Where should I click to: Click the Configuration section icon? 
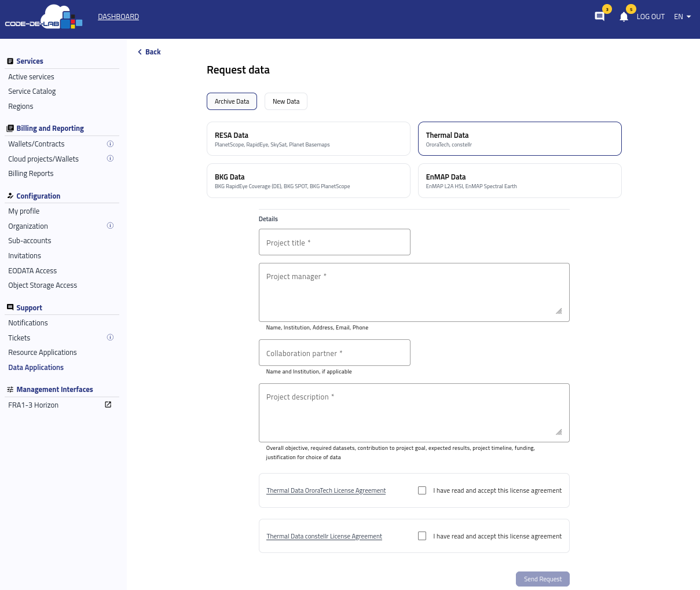coord(10,196)
